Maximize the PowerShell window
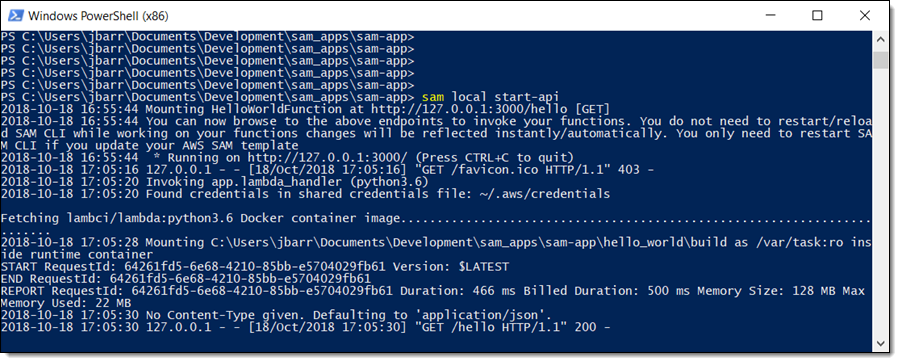The height and width of the screenshot is (363, 900). [x=817, y=16]
